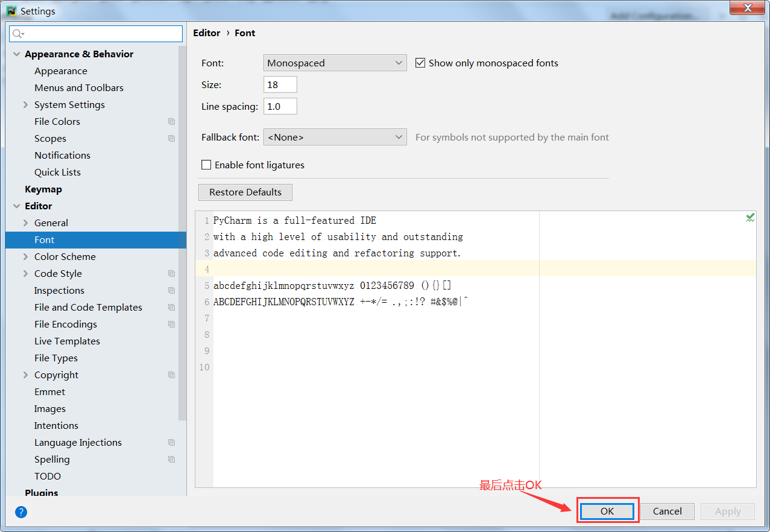Viewport: 770px width, 532px height.
Task: Select File Encodings in the tree
Action: click(x=66, y=324)
